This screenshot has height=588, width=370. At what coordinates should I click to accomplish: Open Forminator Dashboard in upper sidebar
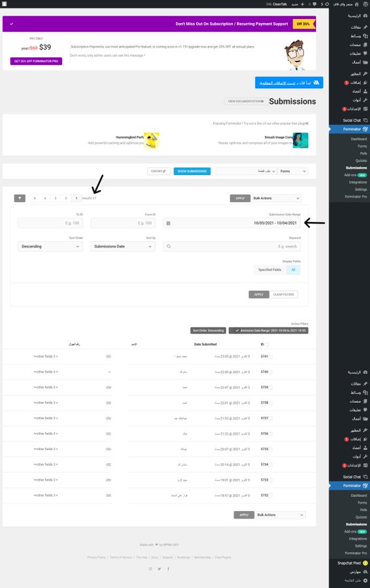tap(358, 139)
